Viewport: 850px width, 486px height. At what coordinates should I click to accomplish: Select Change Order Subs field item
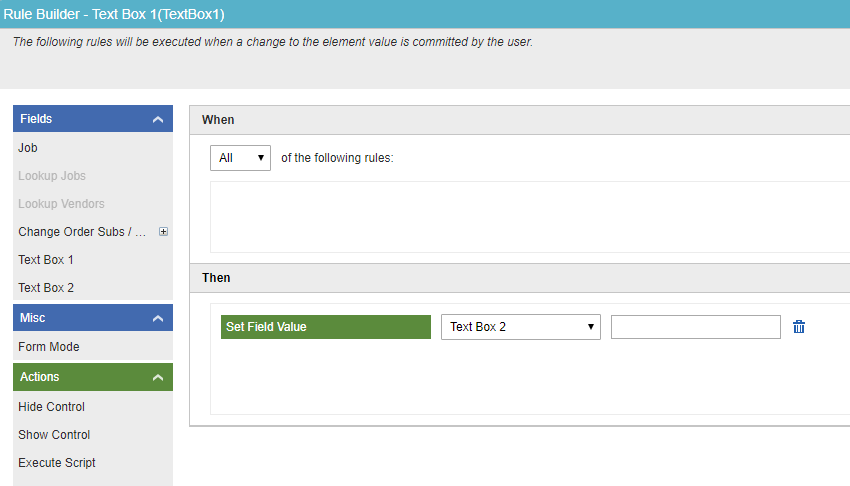click(x=82, y=232)
